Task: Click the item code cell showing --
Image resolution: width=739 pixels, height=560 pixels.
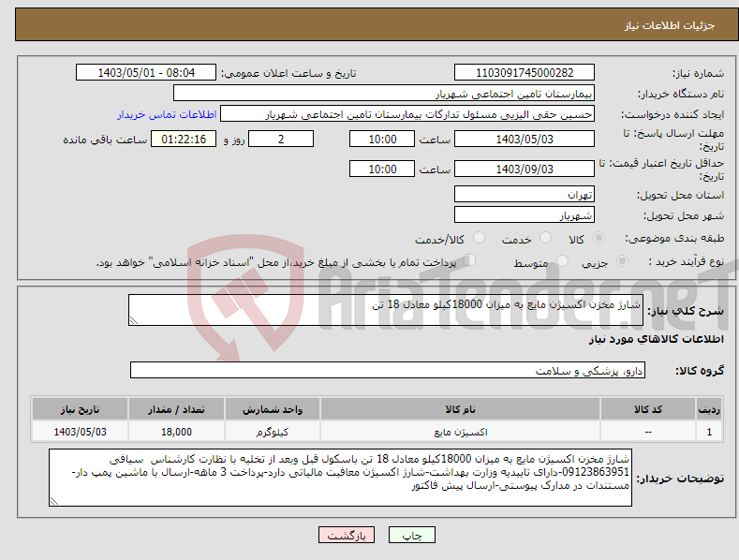Action: coord(648,432)
